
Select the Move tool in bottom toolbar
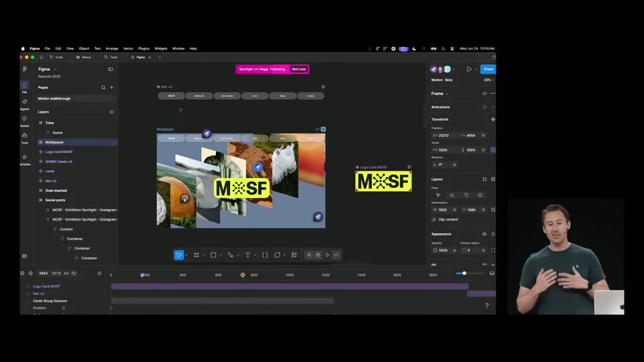click(178, 255)
